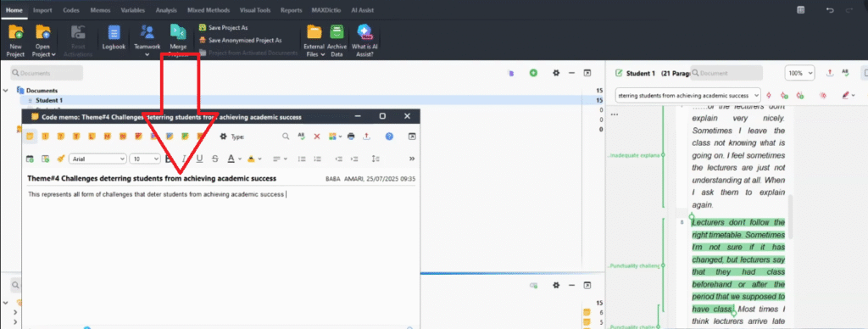Apply bulleted list in memo
The width and height of the screenshot is (868, 329).
(x=302, y=159)
